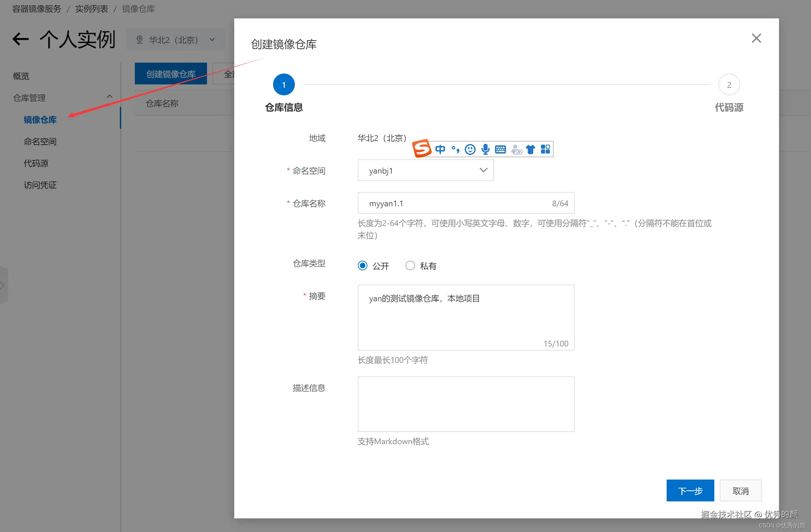Open the Sogou soft keyboard
The height and width of the screenshot is (532, 811).
pos(500,149)
